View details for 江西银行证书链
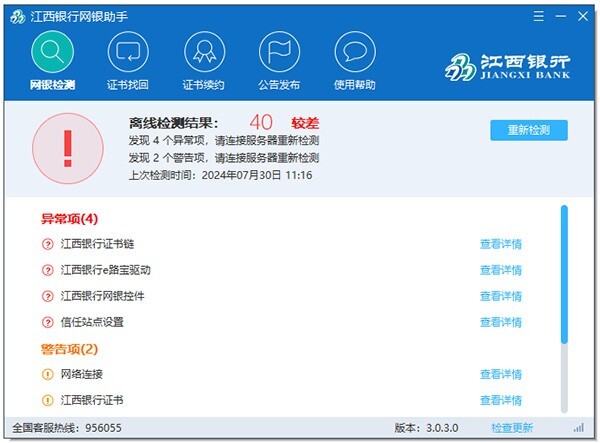Image resolution: width=600 pixels, height=443 pixels. 501,244
